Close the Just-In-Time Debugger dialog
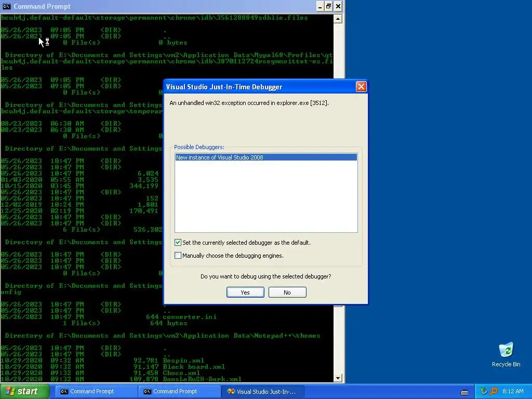The width and height of the screenshot is (532, 399). coord(361,87)
